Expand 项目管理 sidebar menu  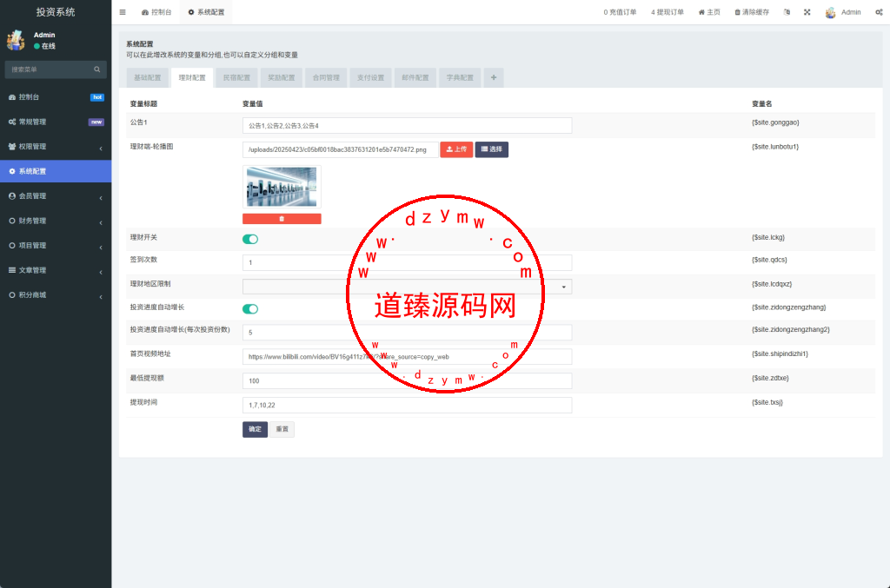(56, 246)
